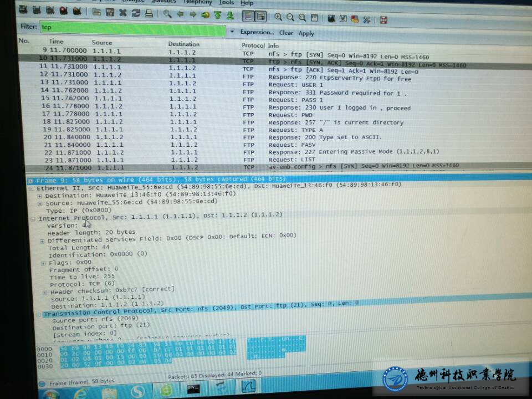Open the Tools menu
Viewport: 532px width, 399px height.
point(226,3)
